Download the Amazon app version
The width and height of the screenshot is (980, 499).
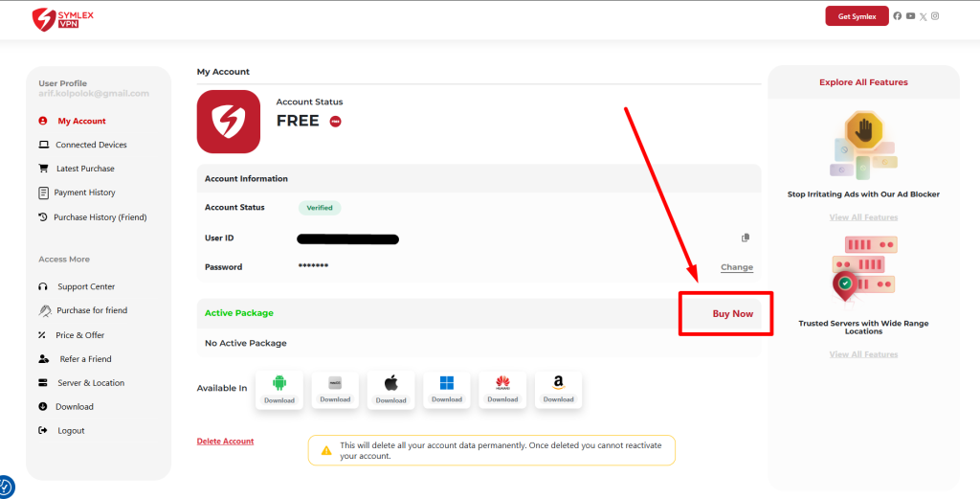(559, 390)
